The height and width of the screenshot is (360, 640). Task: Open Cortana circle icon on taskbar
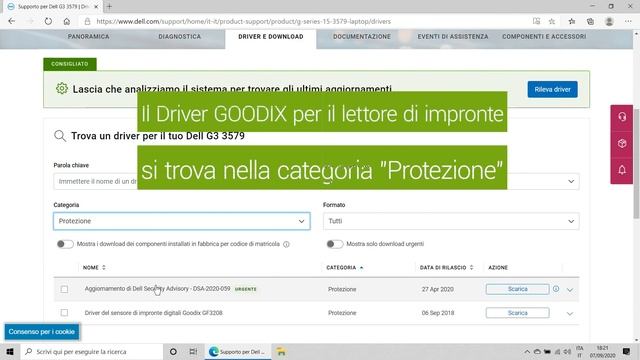[173, 351]
